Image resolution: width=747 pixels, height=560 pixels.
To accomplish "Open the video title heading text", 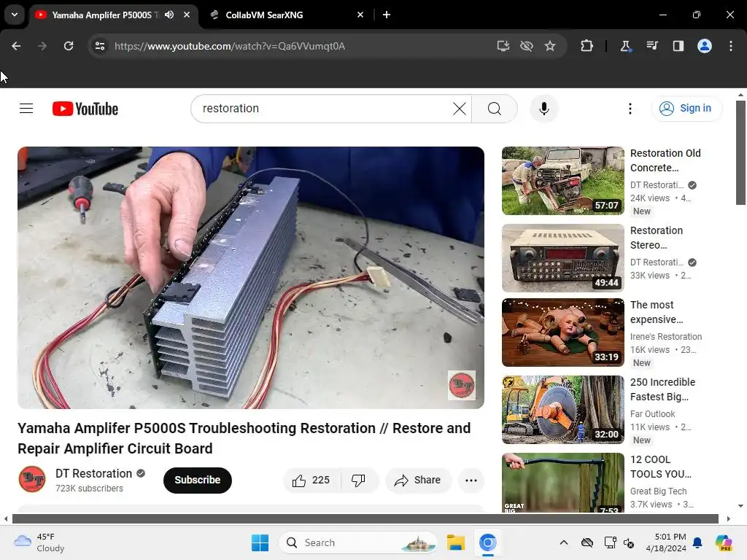I will 244,438.
